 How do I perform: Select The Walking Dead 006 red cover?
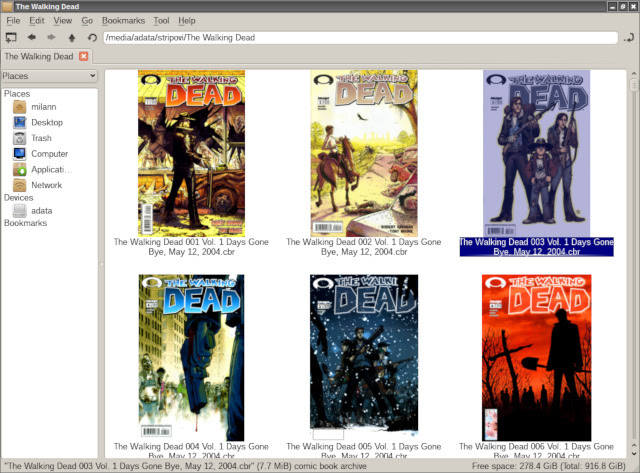click(x=535, y=357)
